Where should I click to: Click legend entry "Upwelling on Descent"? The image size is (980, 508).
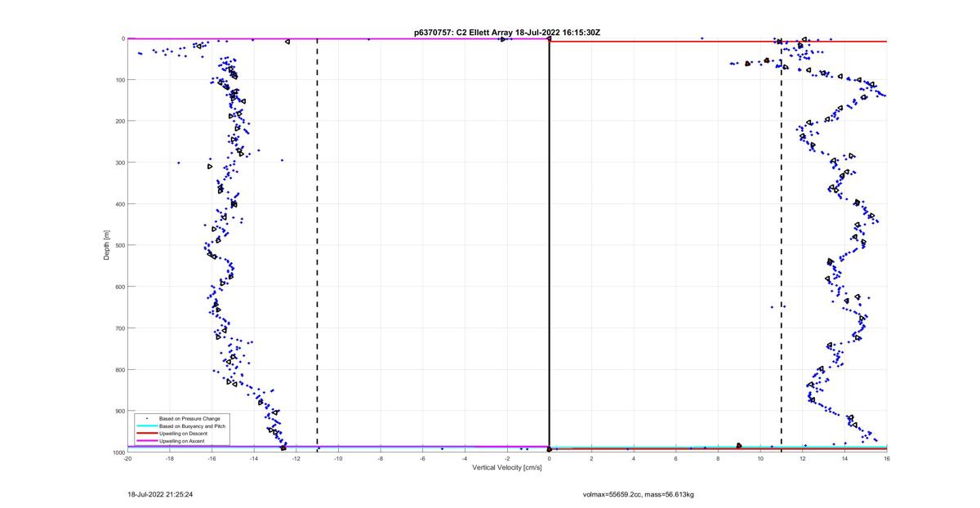click(x=181, y=433)
